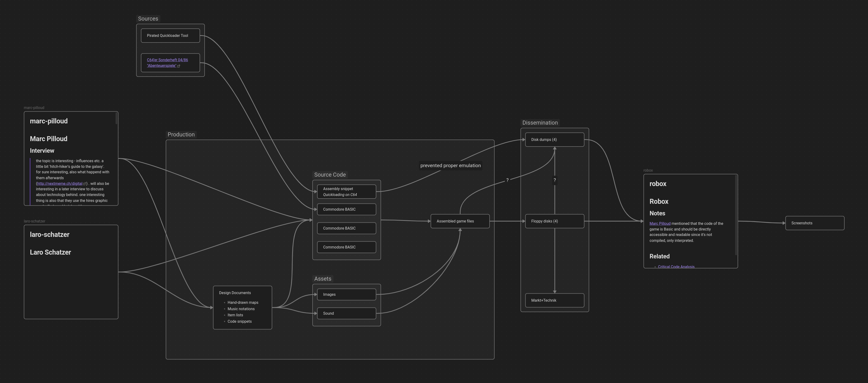Select the Production group label
The width and height of the screenshot is (868, 383).
[181, 135]
